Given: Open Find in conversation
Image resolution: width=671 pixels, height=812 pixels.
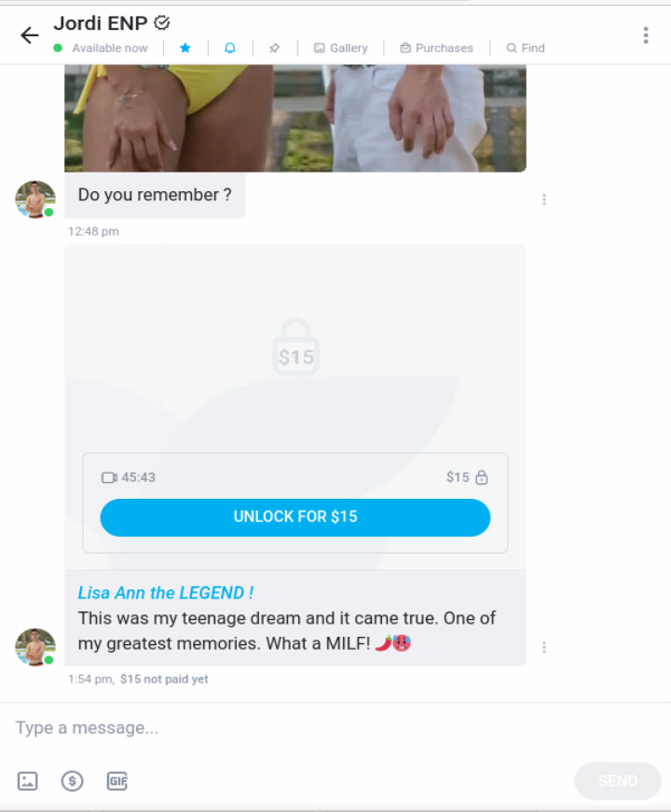Looking at the screenshot, I should pos(526,48).
